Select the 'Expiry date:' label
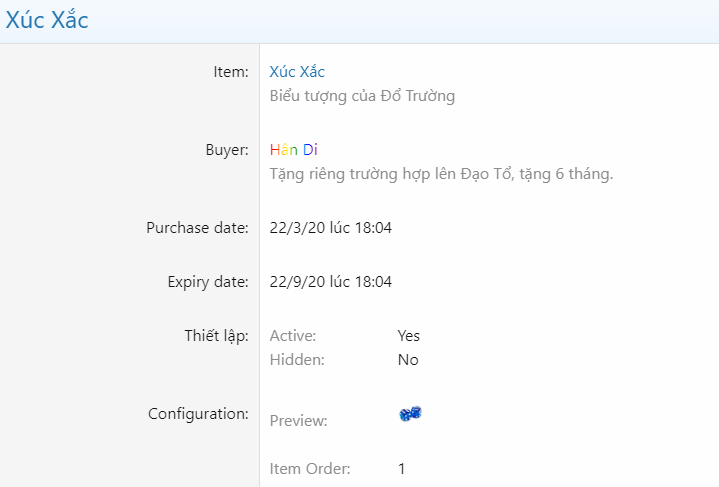This screenshot has height=487, width=719. pos(207,282)
